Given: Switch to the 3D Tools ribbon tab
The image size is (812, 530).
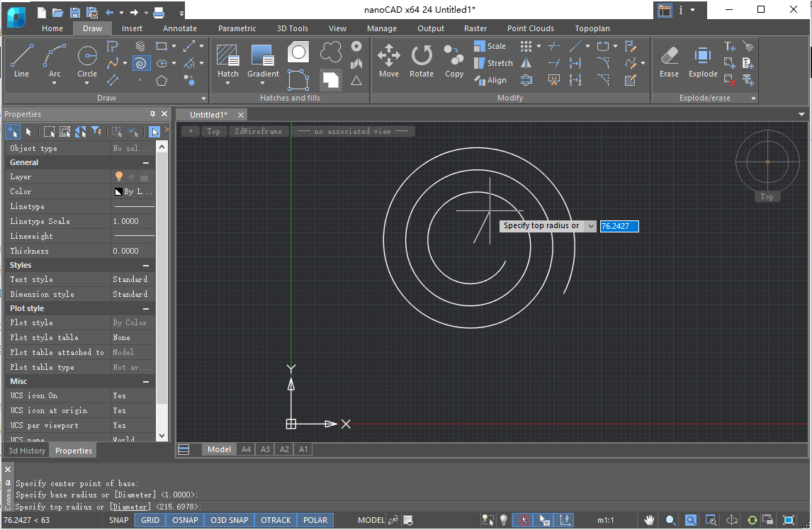Looking at the screenshot, I should coord(292,28).
